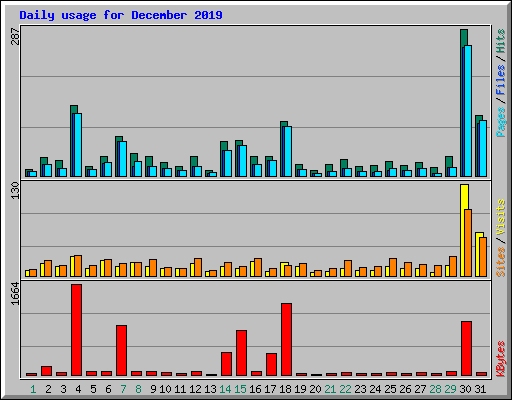Click day 6 on the x-axis
Screen dimensions: 512x400
point(108,389)
